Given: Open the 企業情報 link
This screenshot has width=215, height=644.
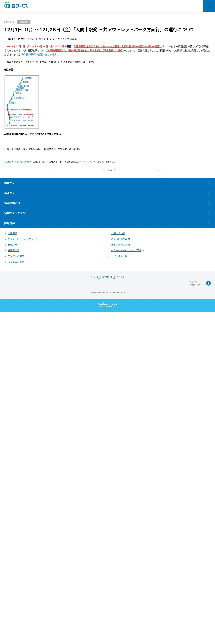Looking at the screenshot, I should click(13, 234).
